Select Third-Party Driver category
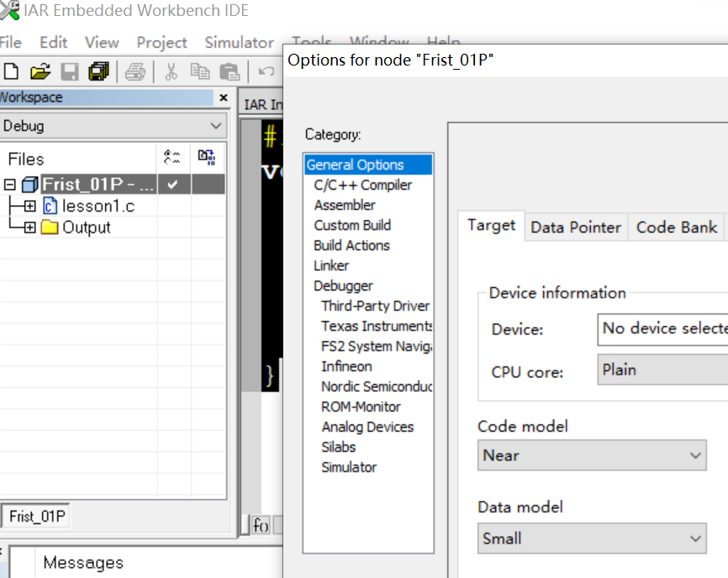 (x=375, y=306)
